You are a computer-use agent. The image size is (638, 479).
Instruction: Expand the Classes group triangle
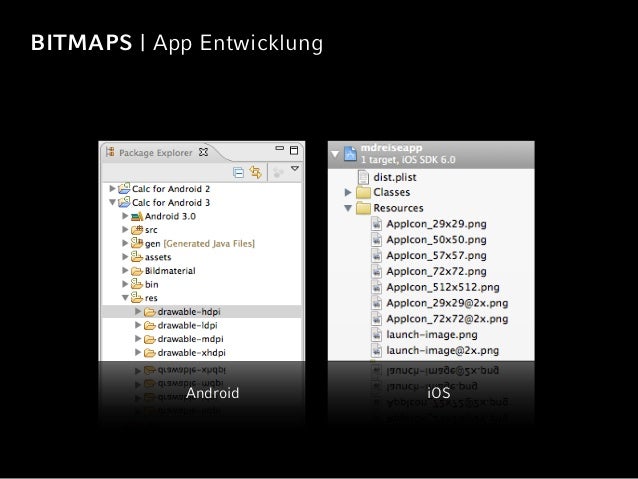tap(348, 192)
